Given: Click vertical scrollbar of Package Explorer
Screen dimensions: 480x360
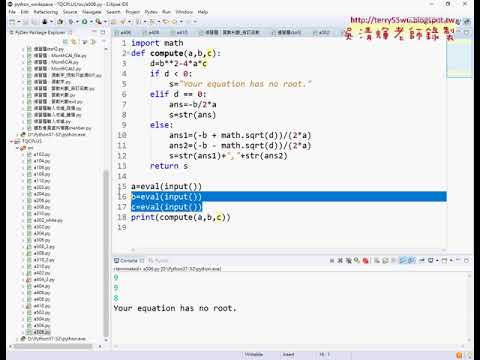Looking at the screenshot, I should coord(106,253).
